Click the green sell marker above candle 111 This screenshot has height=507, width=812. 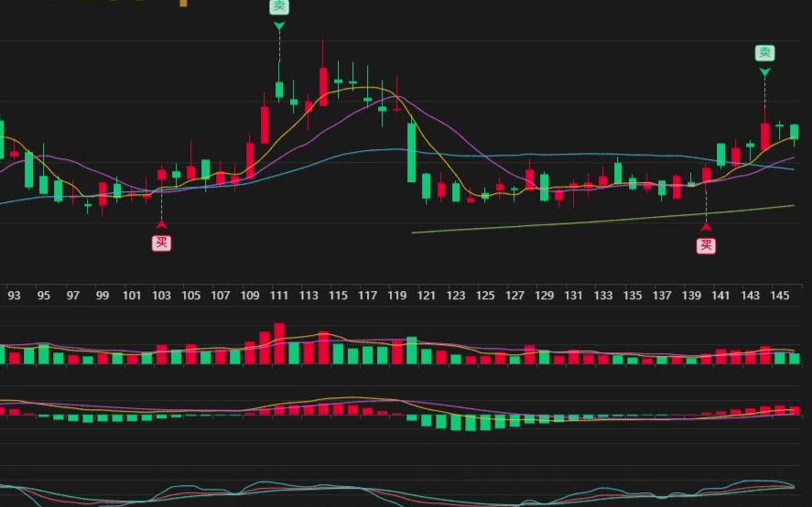pos(279,6)
